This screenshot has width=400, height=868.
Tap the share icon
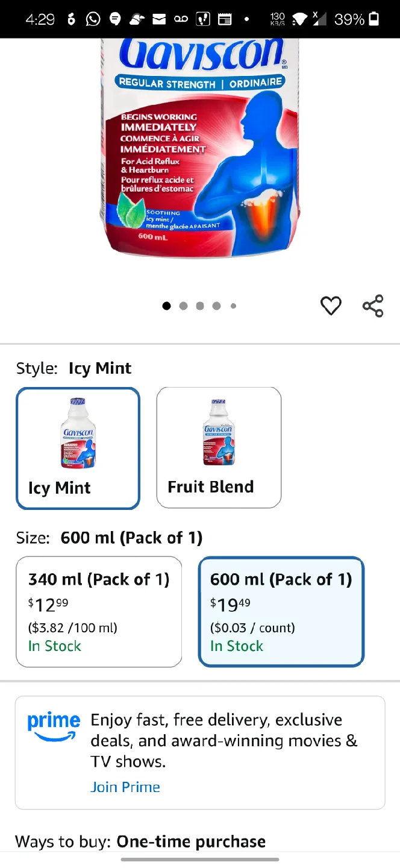(373, 306)
